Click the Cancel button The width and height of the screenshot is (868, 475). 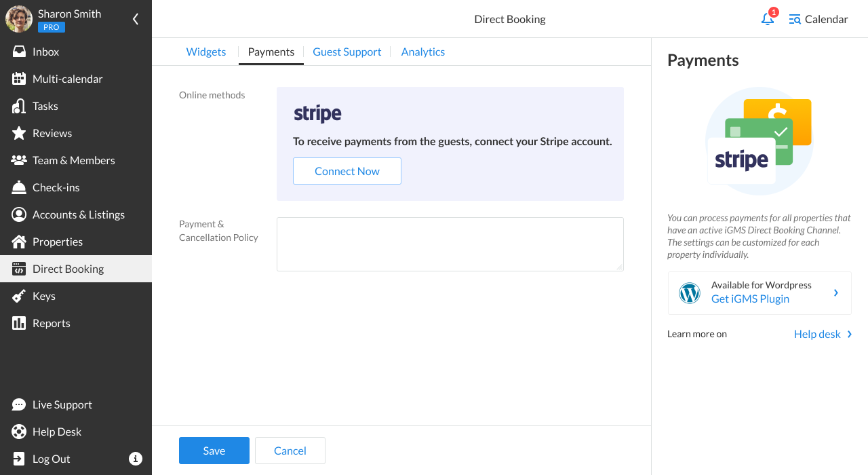[290, 451]
